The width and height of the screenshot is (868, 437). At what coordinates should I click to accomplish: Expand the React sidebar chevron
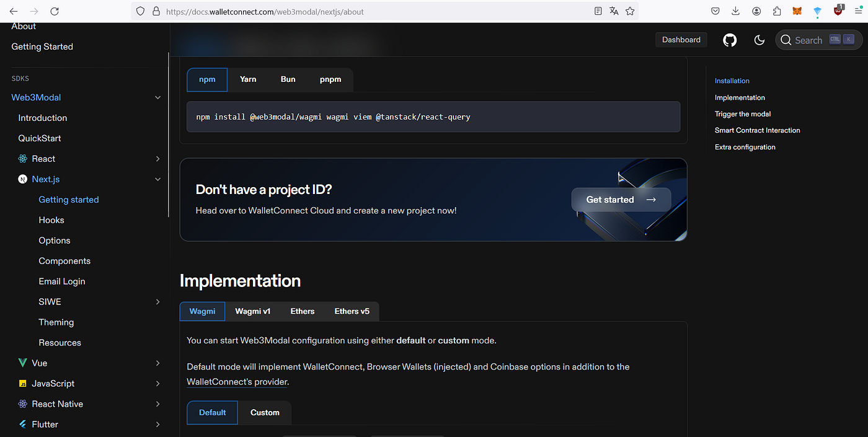157,159
